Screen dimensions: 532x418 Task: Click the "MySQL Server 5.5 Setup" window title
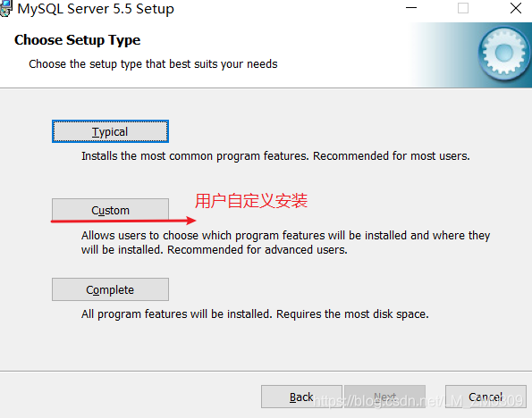tap(96, 9)
